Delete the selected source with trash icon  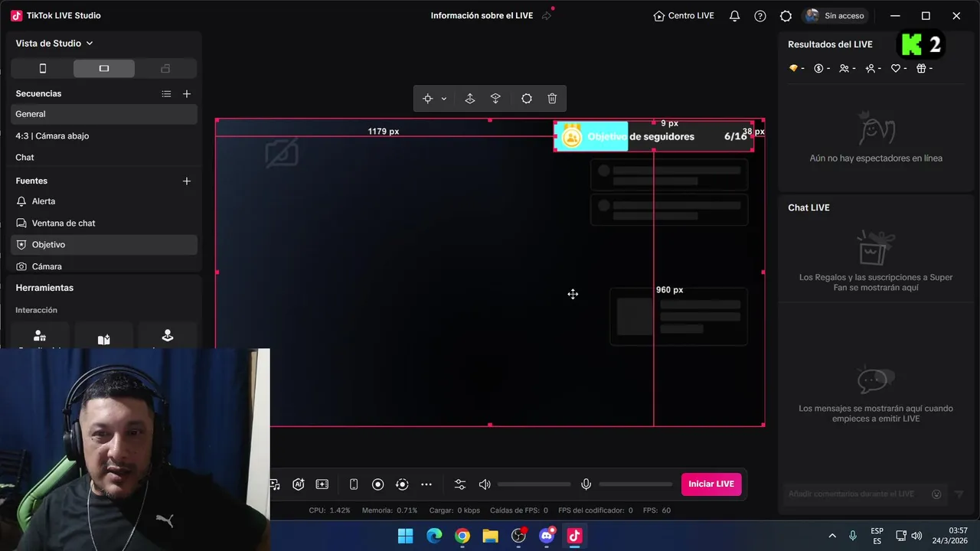[x=552, y=99]
